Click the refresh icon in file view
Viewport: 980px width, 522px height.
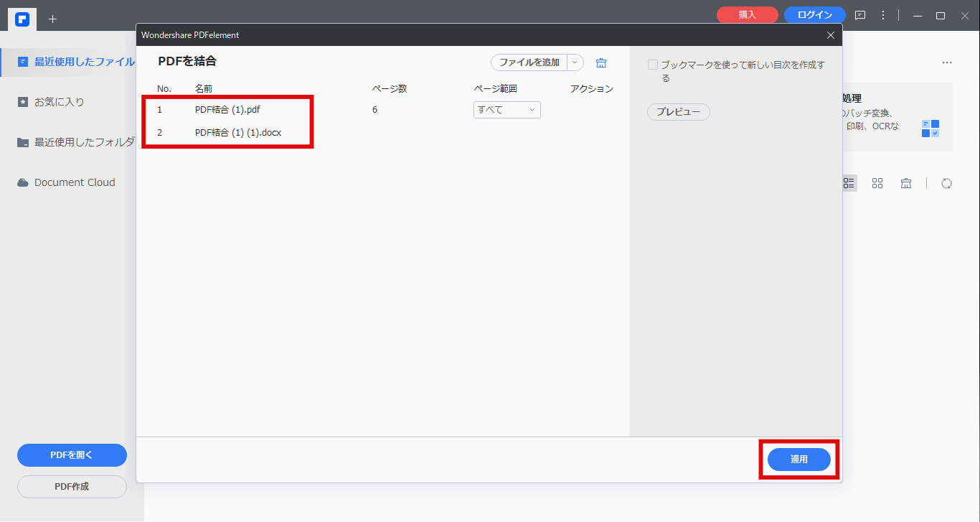click(946, 183)
